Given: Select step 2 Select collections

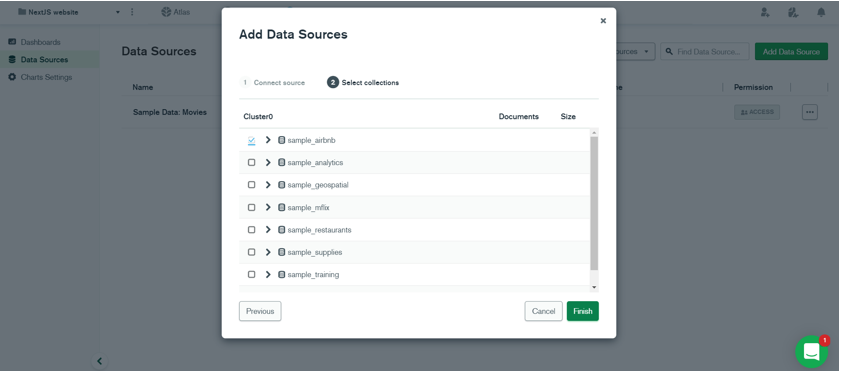Looking at the screenshot, I should (363, 83).
